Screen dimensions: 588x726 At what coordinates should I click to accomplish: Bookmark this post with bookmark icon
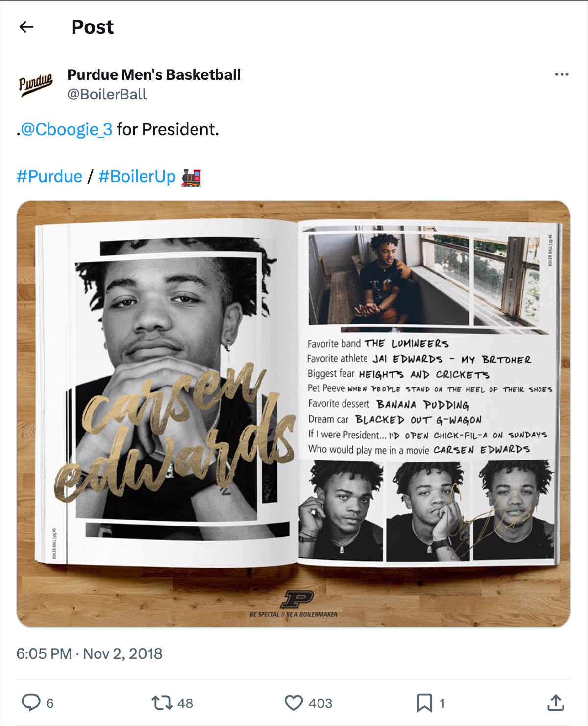(x=424, y=703)
